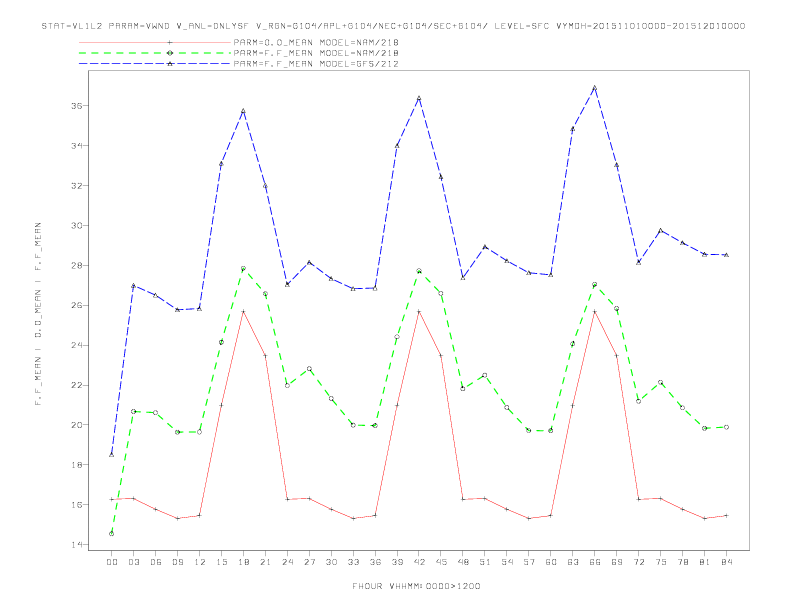Viewport: 792px width, 612px height.
Task: Click blue GFS triangle marker at hour 42 peak
Action: (419, 98)
